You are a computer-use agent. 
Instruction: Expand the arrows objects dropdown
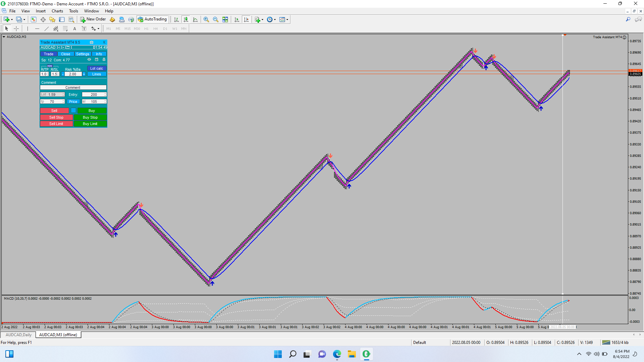[x=98, y=29]
